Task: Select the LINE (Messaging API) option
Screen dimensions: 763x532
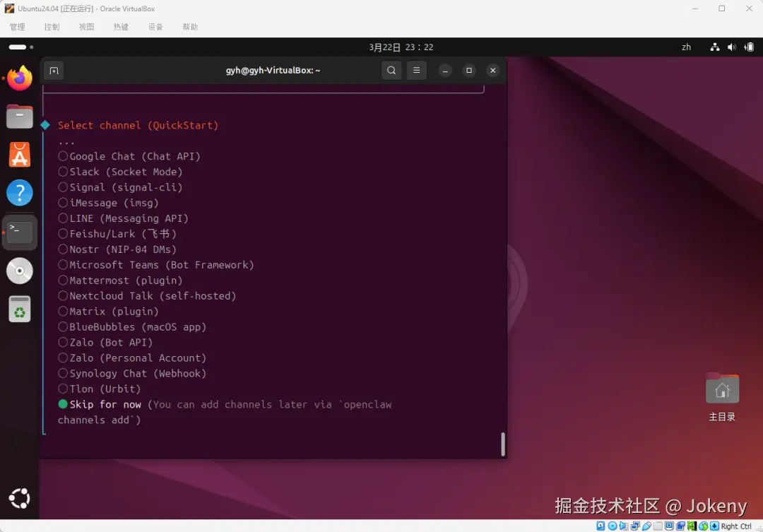Action: pos(123,218)
